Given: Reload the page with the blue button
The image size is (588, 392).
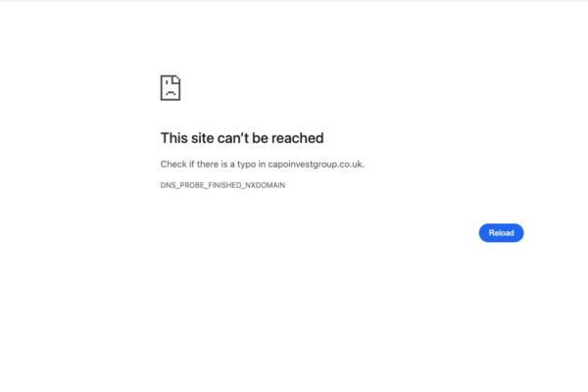Looking at the screenshot, I should [501, 233].
